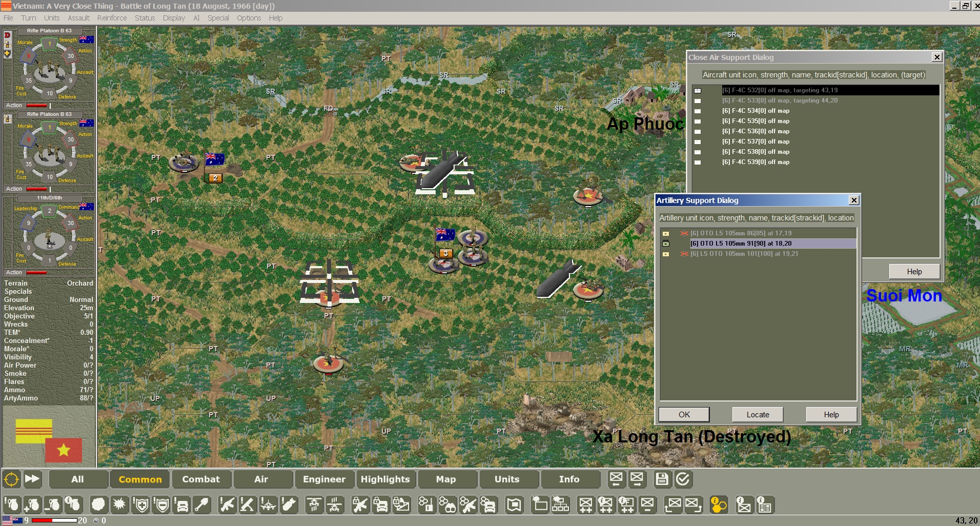Click the save floppy disk icon
This screenshot has width=980, height=526.
click(662, 479)
